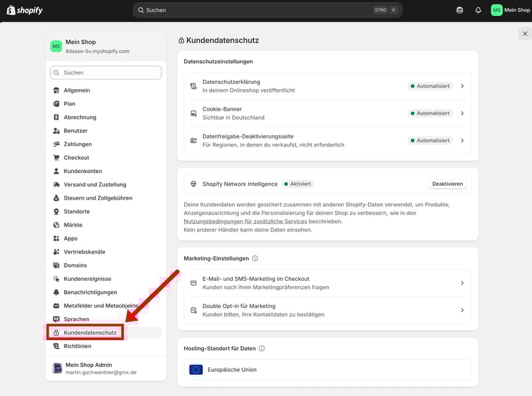Click the European Union flag icon
This screenshot has width=532, height=396.
tap(196, 369)
